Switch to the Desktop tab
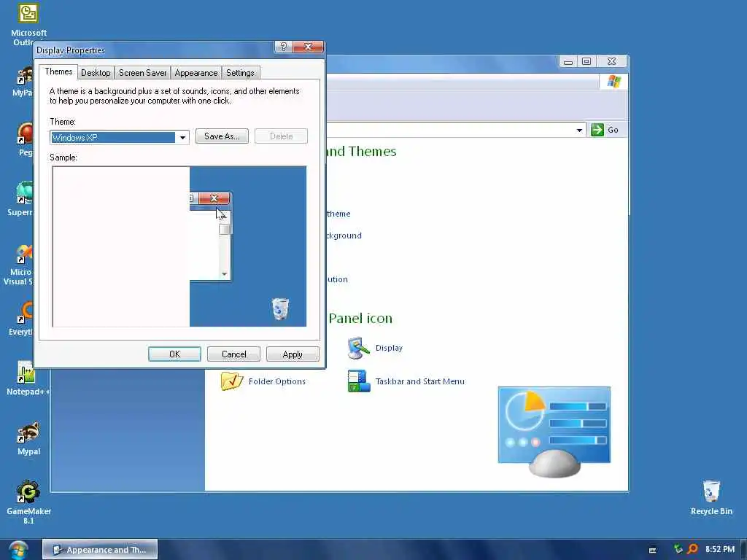 pos(96,73)
